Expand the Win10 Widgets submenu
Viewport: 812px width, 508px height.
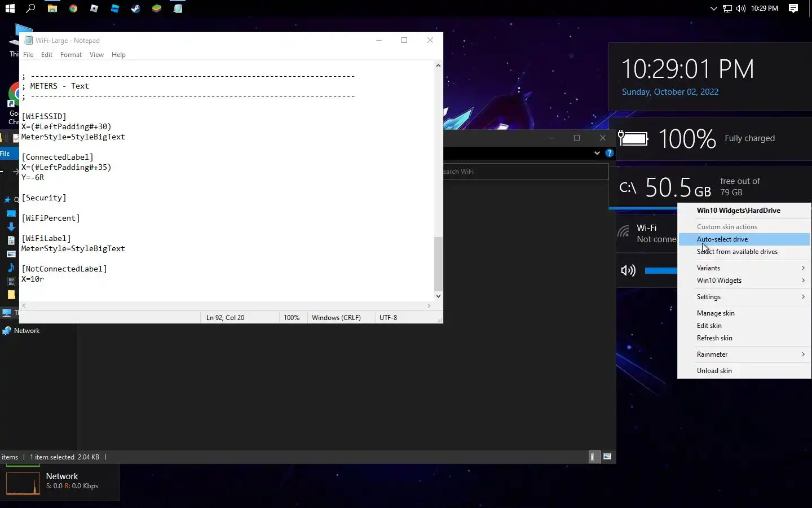pyautogui.click(x=744, y=281)
